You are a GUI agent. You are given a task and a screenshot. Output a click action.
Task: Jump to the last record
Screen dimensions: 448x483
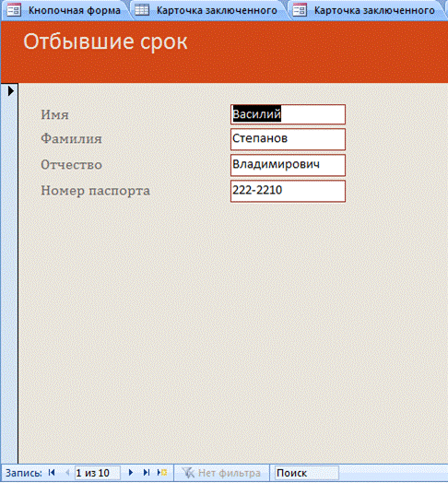(147, 473)
